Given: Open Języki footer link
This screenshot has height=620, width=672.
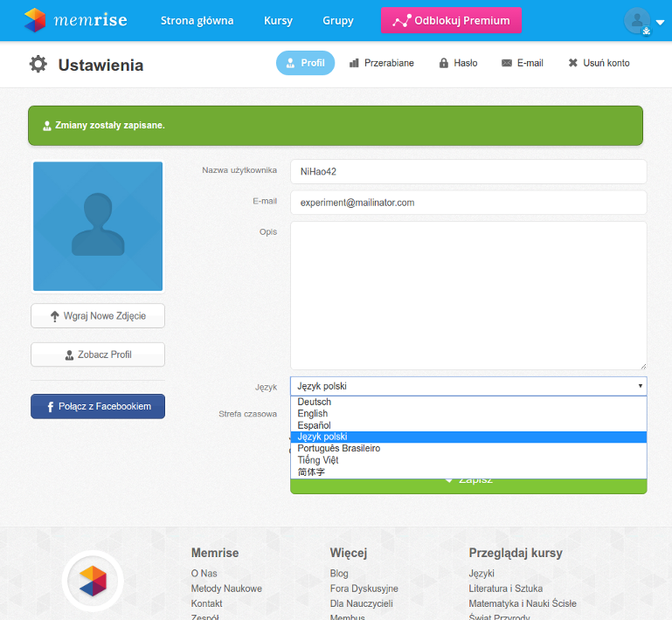Looking at the screenshot, I should click(481, 574).
